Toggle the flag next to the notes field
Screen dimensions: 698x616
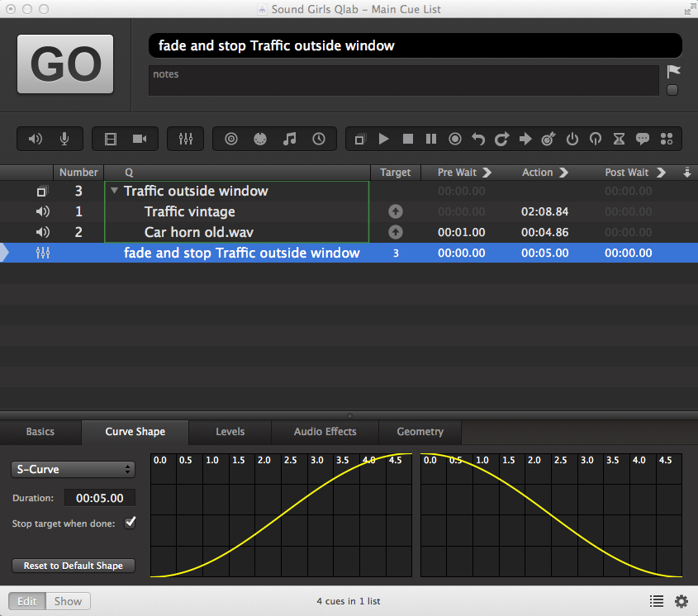pos(672,71)
